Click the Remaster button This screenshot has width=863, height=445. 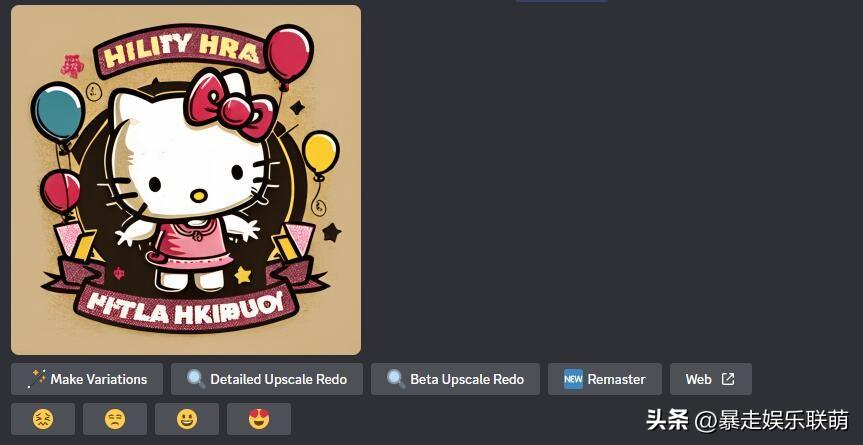tap(605, 379)
